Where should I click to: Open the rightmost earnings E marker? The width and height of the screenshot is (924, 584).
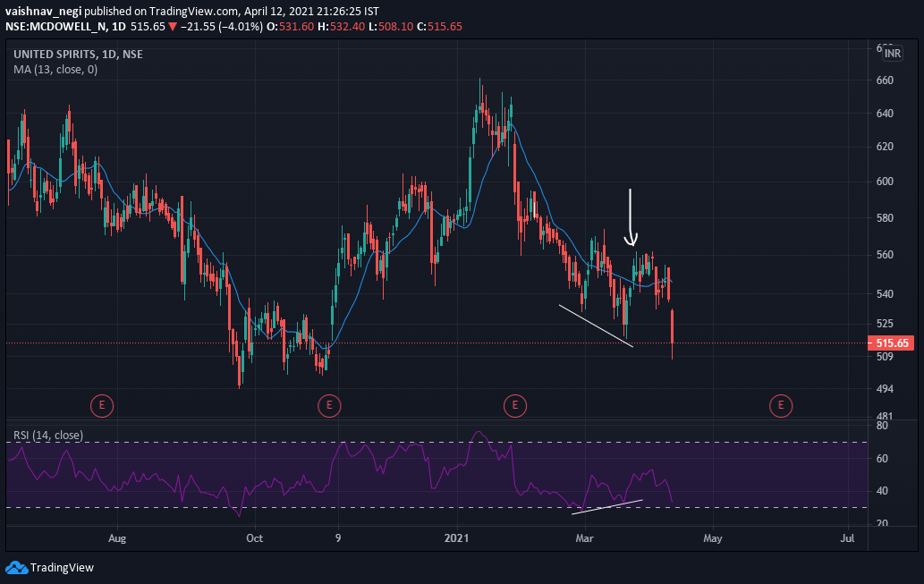tap(781, 405)
